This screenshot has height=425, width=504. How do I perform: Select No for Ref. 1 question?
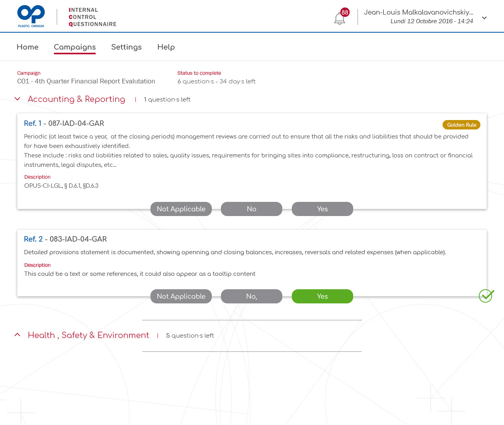point(251,209)
